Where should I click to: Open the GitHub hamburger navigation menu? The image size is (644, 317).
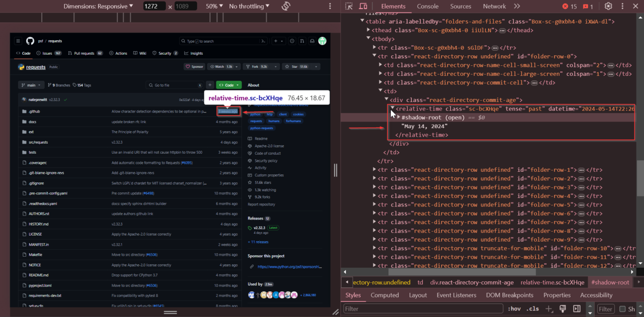pyautogui.click(x=18, y=41)
